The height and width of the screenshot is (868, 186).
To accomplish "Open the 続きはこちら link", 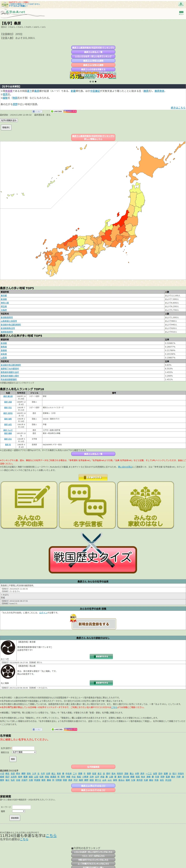I will [178, 107].
